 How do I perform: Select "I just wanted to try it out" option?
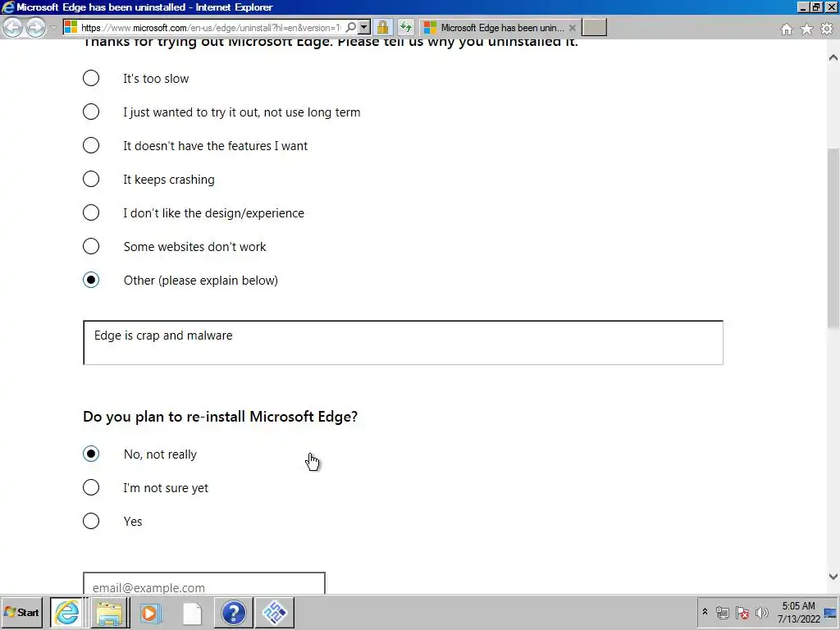tap(91, 112)
